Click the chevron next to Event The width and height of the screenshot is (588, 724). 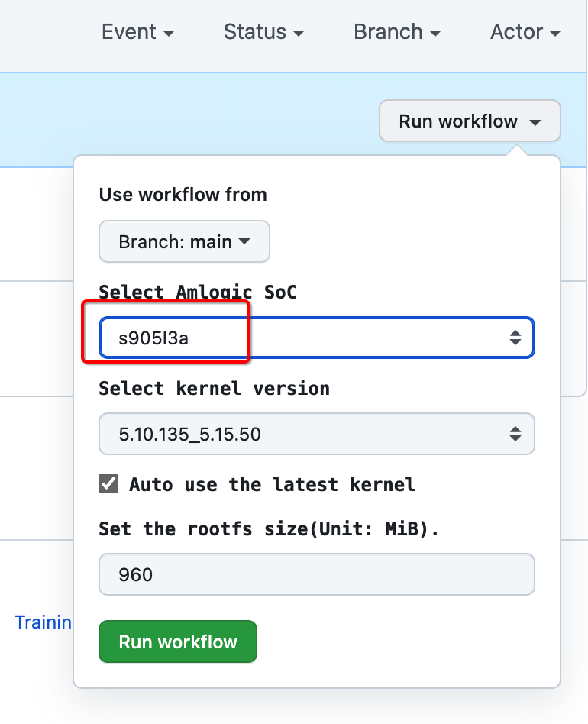click(x=169, y=34)
